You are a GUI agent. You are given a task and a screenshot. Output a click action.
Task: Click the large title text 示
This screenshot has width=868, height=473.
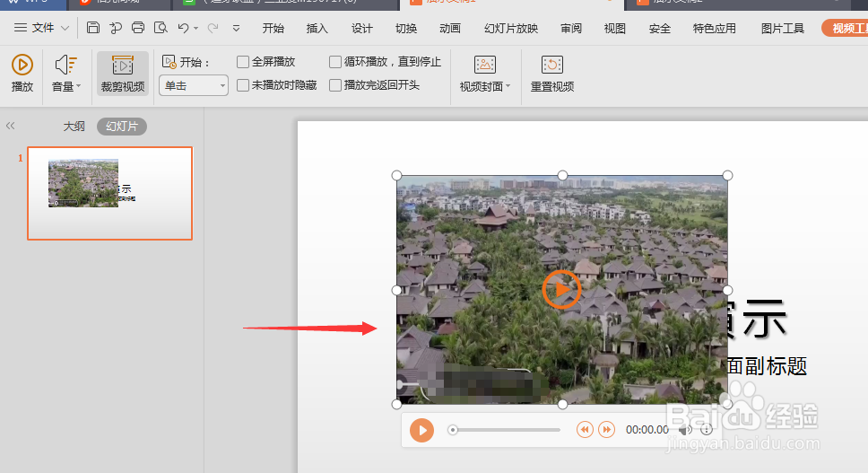(x=765, y=319)
